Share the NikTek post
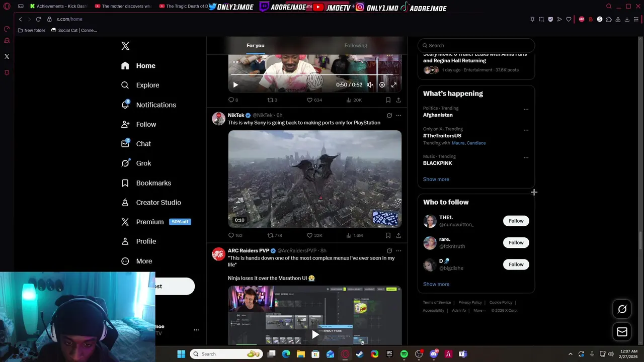The image size is (644, 362). (398, 235)
